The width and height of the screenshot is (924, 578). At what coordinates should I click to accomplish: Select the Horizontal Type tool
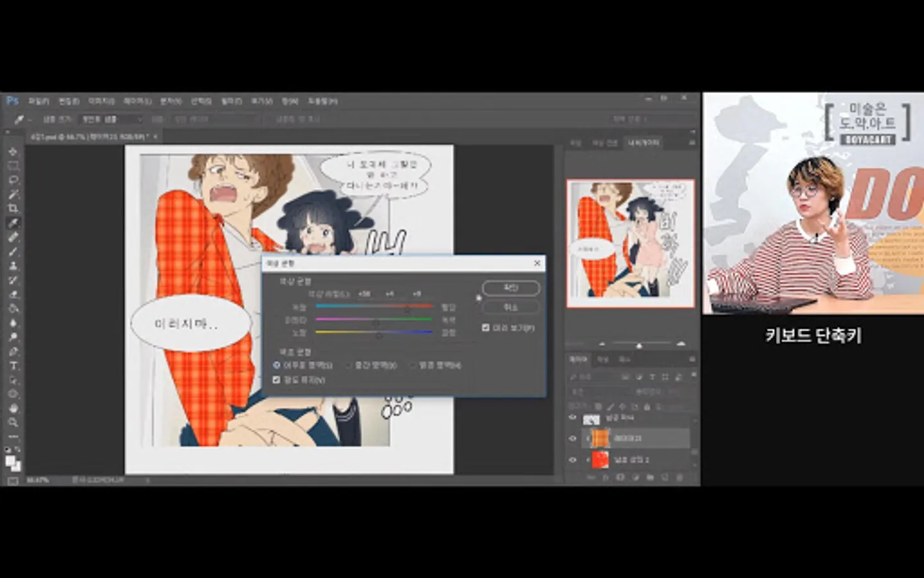(x=13, y=365)
